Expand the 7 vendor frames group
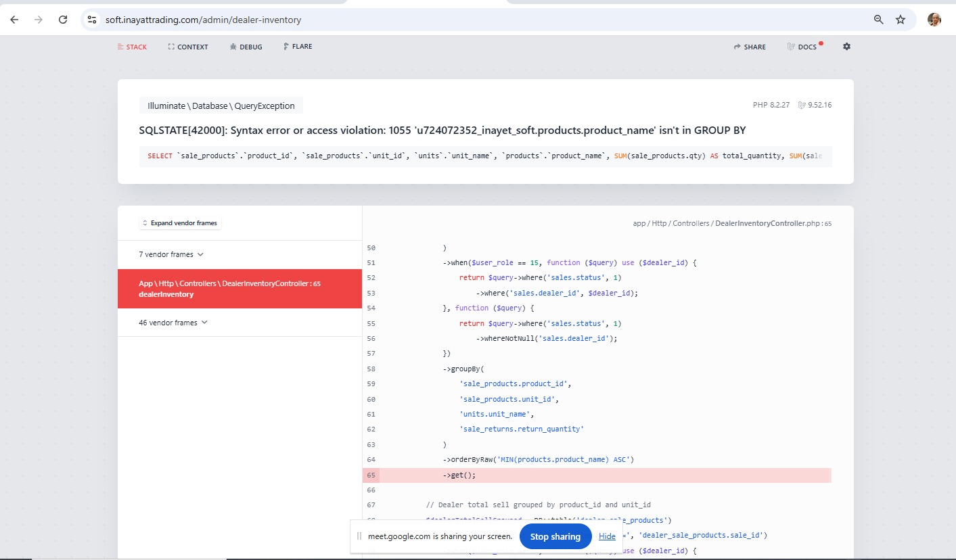 tap(171, 254)
